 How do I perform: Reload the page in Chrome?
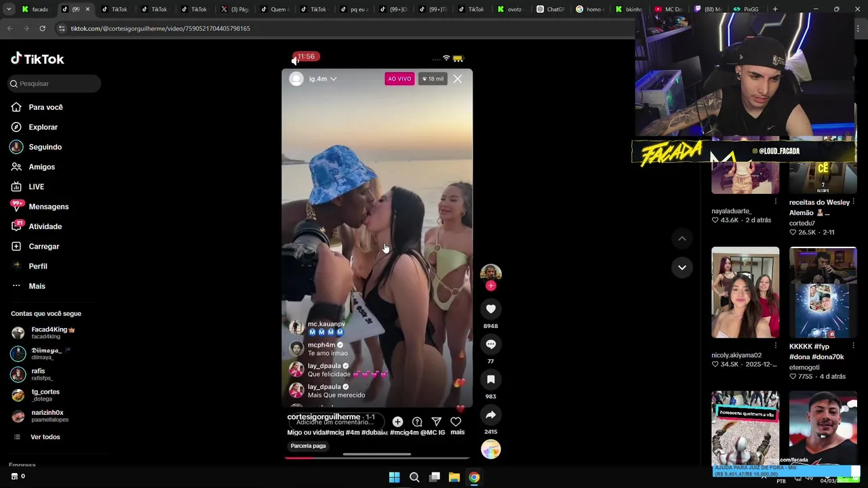coord(42,28)
